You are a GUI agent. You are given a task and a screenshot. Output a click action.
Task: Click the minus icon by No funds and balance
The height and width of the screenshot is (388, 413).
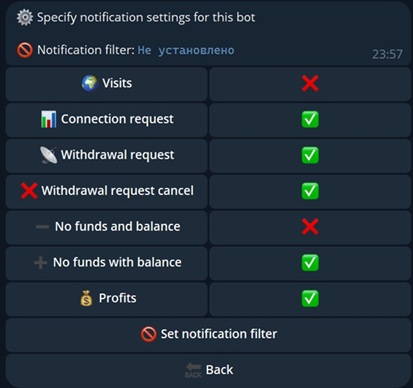click(42, 227)
